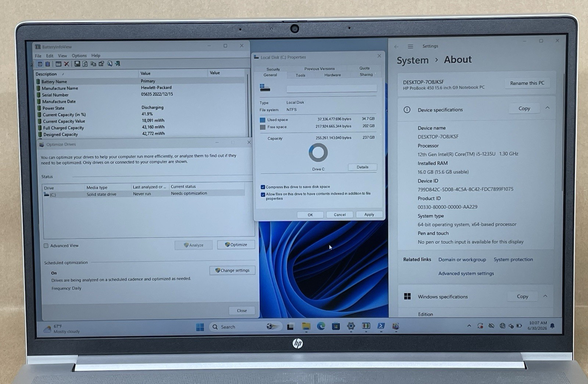Click Rename this PC button

pyautogui.click(x=527, y=83)
